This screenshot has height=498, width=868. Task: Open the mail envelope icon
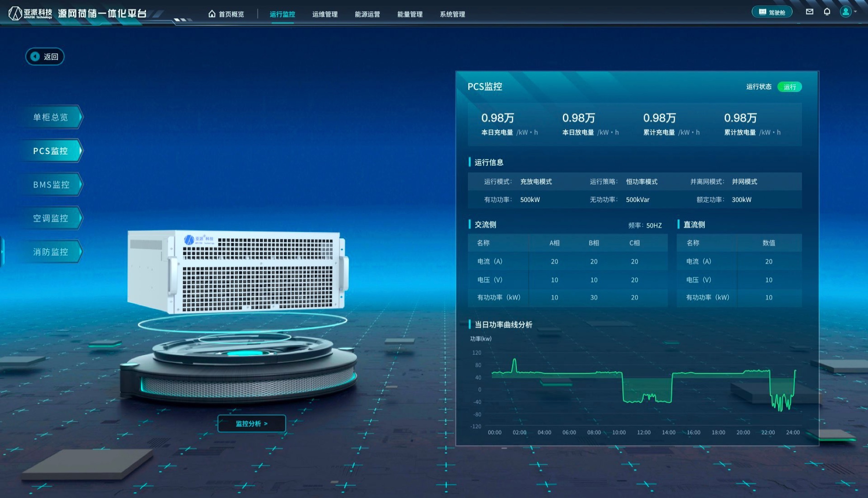coord(809,12)
